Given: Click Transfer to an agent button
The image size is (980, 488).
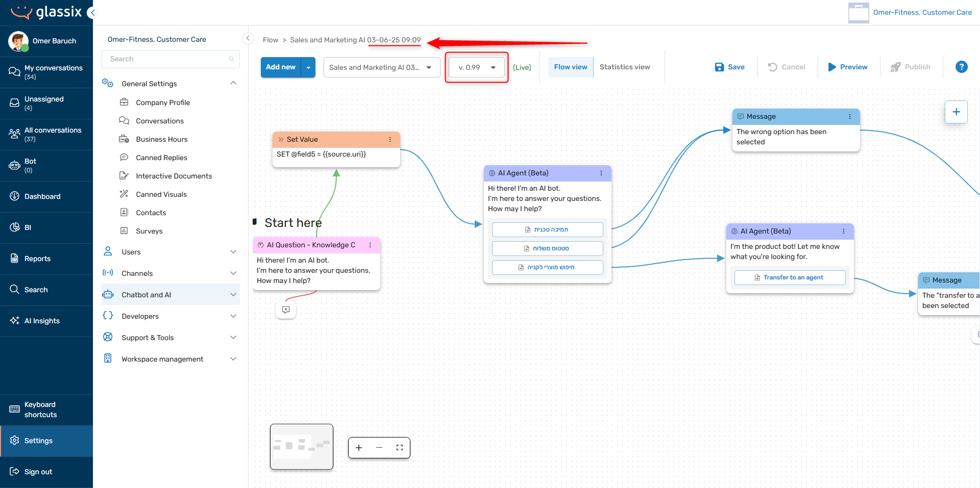Looking at the screenshot, I should pos(790,277).
